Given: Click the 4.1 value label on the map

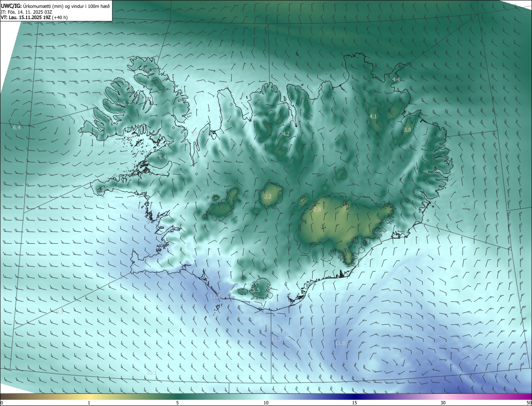Looking at the screenshot, I should point(373,117).
